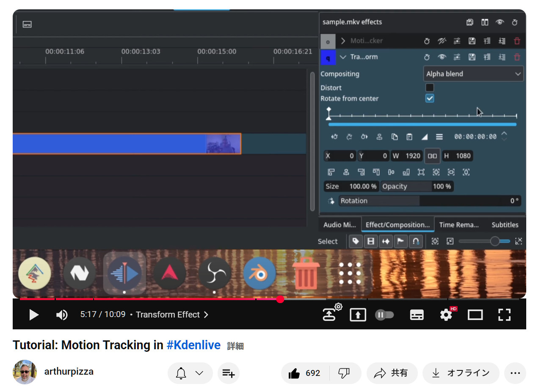Click the timeline zoom slider handle
The height and width of the screenshot is (392, 533).
494,241
